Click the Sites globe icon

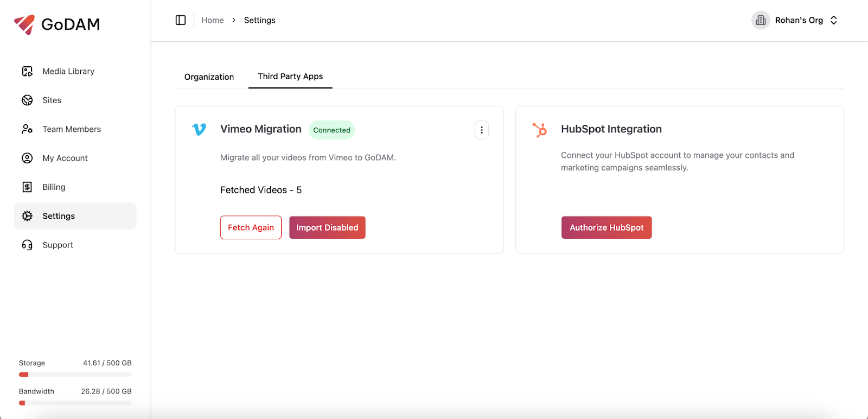(27, 100)
